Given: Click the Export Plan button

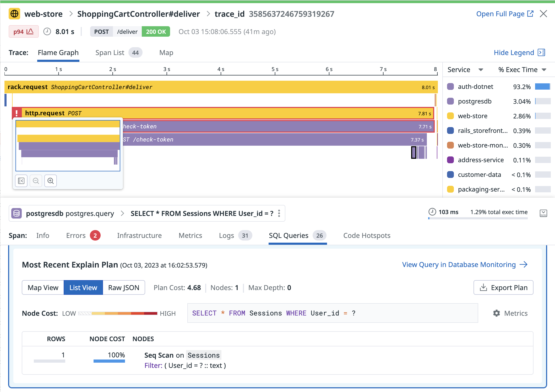Looking at the screenshot, I should click(x=503, y=287).
